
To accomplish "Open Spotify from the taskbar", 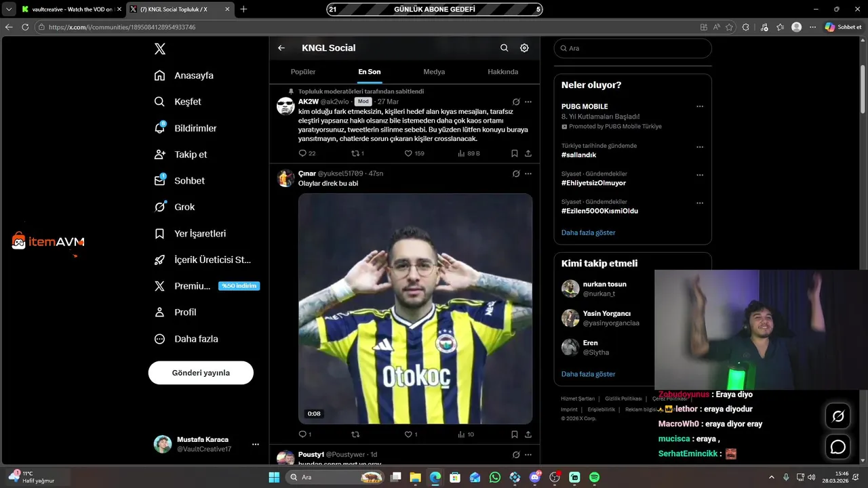I will point(594,477).
